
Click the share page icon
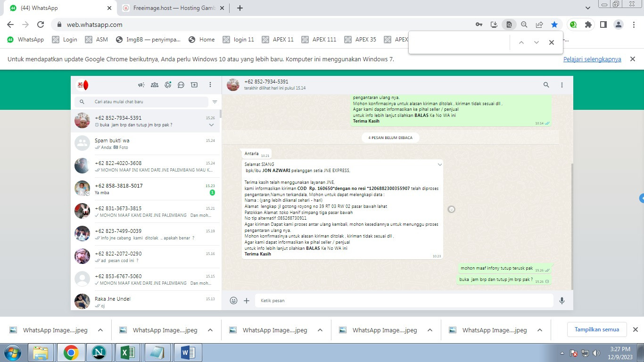coord(539,25)
